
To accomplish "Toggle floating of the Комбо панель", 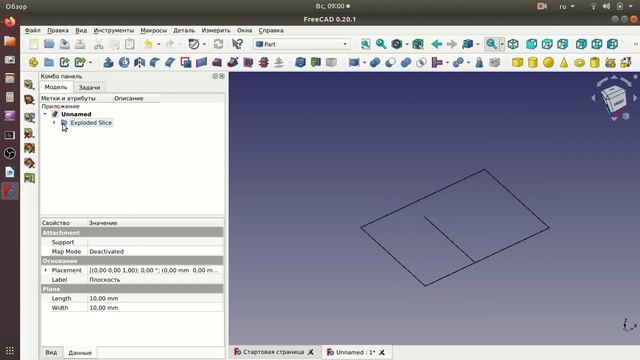I will tap(215, 76).
